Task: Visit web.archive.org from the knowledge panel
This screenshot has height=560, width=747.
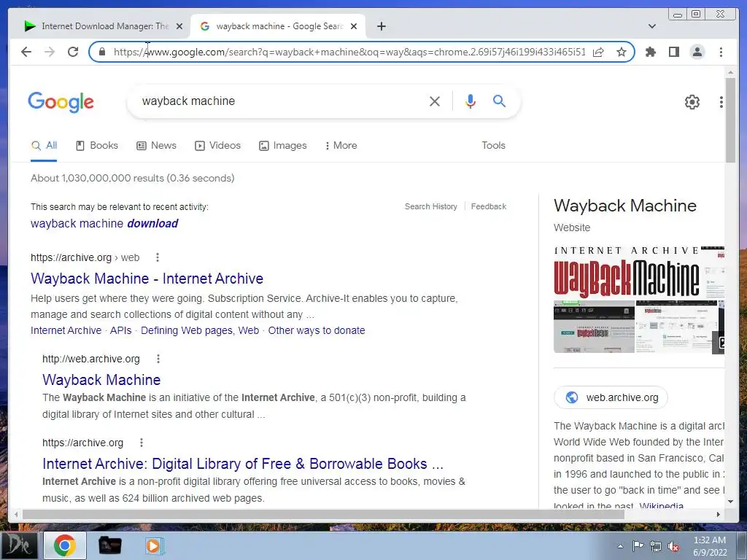Action: point(611,397)
